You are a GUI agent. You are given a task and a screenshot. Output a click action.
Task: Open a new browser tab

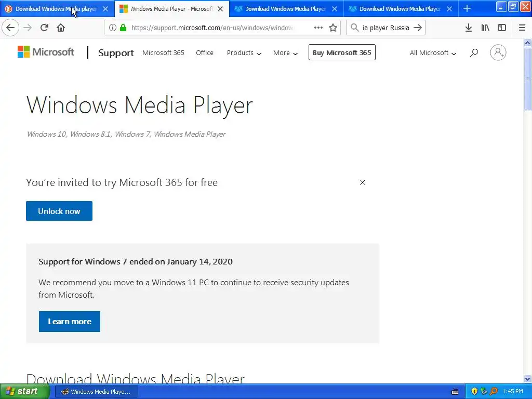pyautogui.click(x=467, y=8)
